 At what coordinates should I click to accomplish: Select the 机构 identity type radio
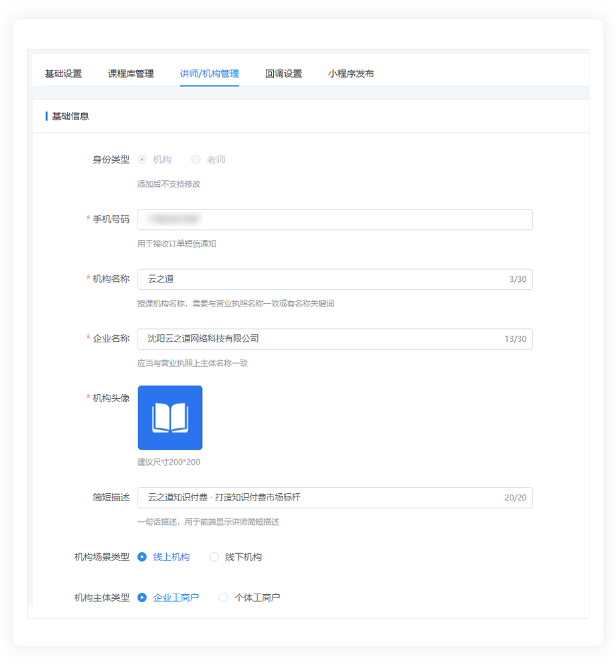tap(142, 160)
